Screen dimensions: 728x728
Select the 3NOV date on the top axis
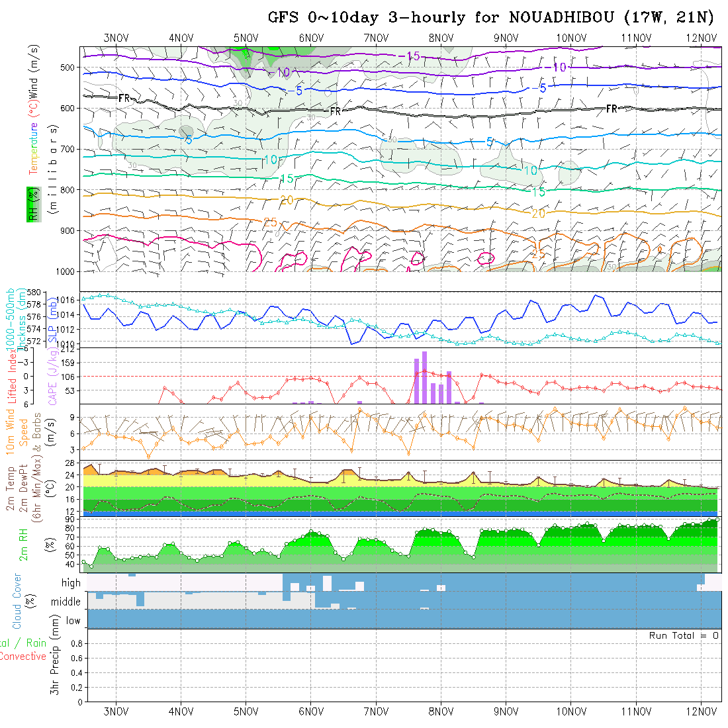click(116, 38)
